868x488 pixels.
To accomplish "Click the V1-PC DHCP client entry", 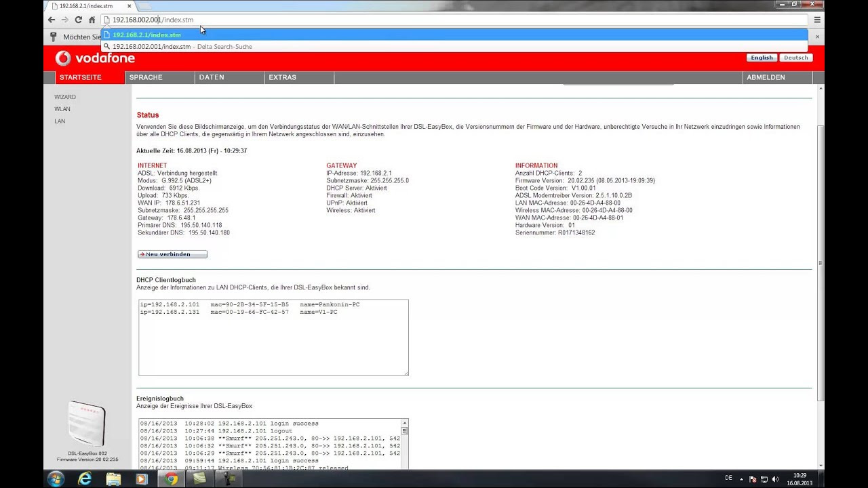I will tap(239, 312).
